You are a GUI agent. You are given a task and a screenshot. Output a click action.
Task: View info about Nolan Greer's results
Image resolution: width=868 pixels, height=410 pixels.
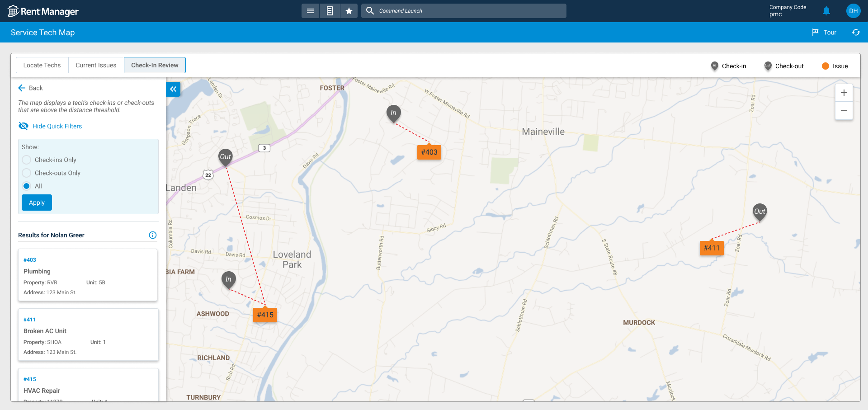click(152, 235)
